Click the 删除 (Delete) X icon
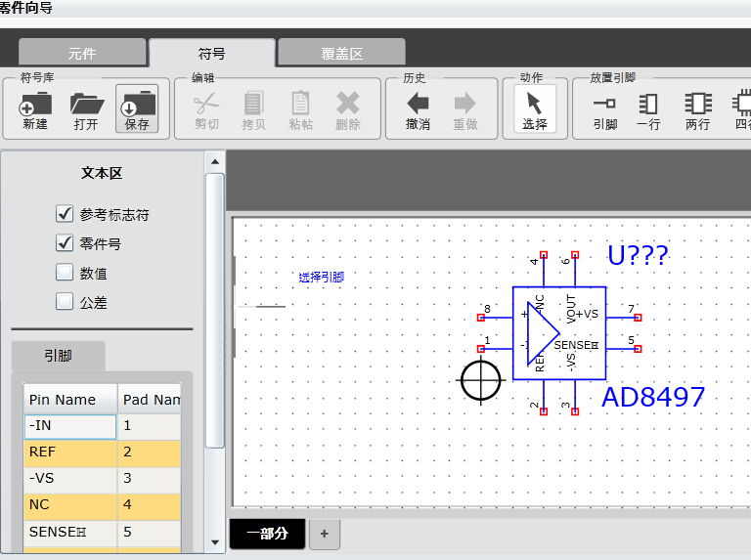 coord(348,111)
